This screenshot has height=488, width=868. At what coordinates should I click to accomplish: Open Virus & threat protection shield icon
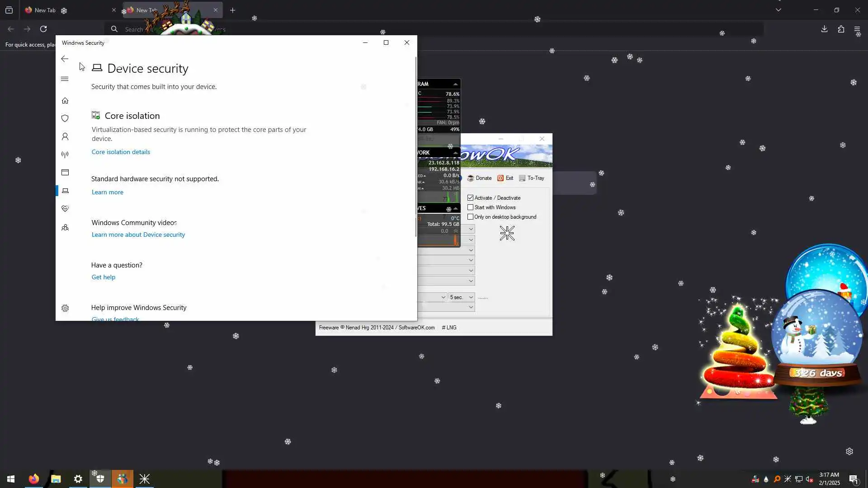coord(65,118)
